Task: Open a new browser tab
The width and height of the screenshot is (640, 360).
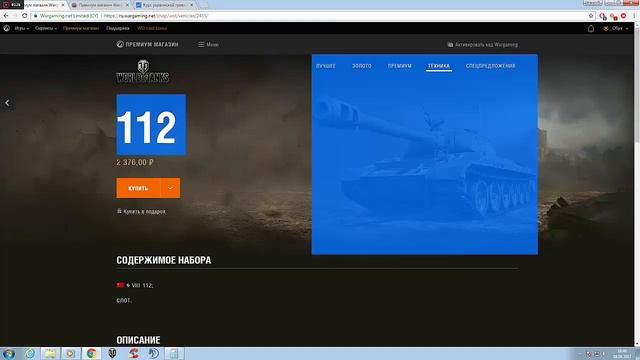Action: tap(204, 5)
